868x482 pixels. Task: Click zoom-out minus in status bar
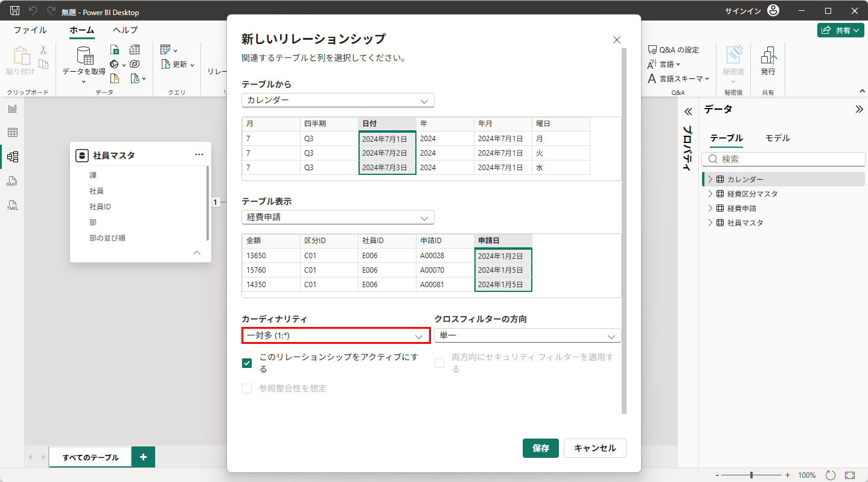716,475
